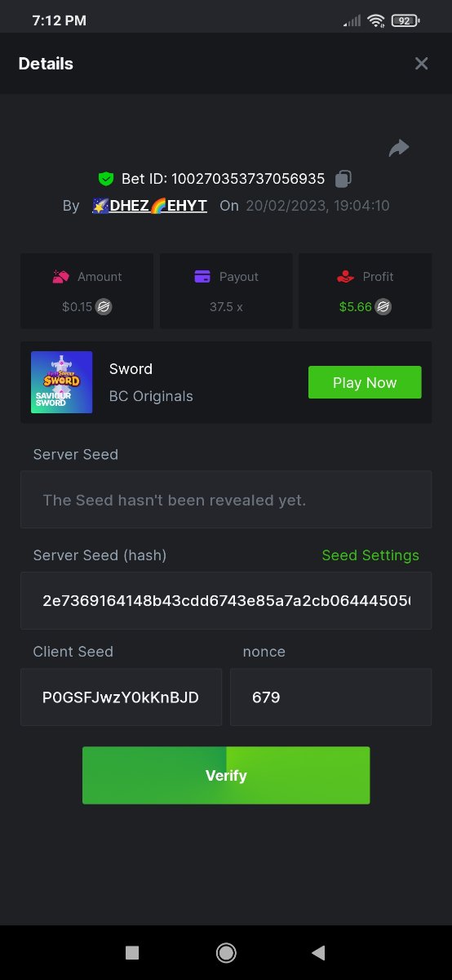The width and height of the screenshot is (452, 980).
Task: Tap the Android back triangle button
Action: click(318, 952)
